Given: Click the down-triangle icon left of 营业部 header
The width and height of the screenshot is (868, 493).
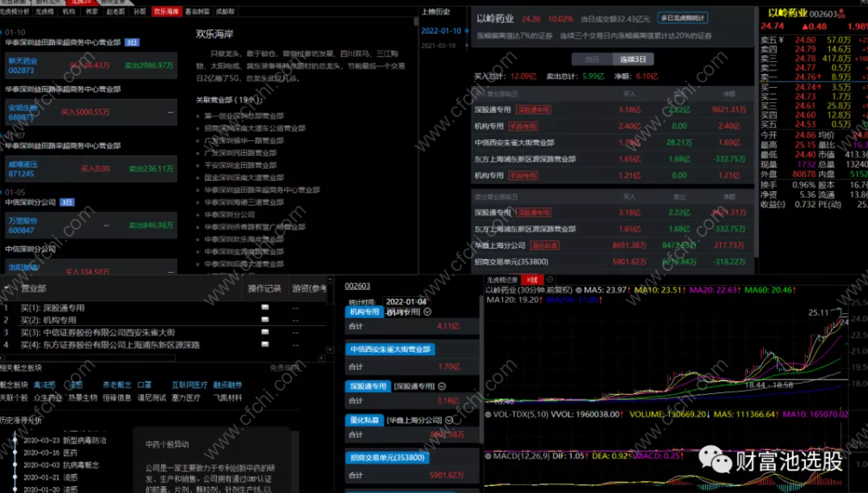Looking at the screenshot, I should tap(6, 288).
